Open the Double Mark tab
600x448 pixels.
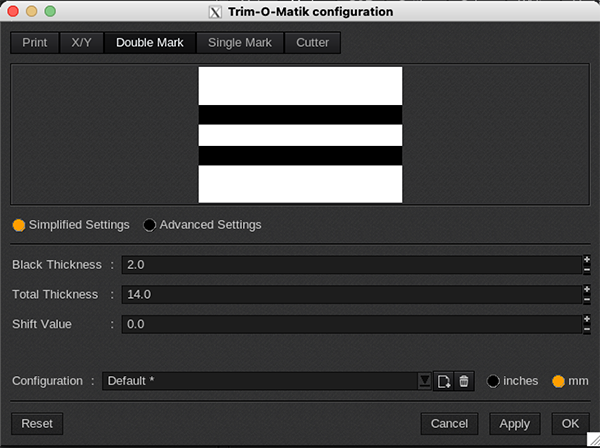(150, 42)
